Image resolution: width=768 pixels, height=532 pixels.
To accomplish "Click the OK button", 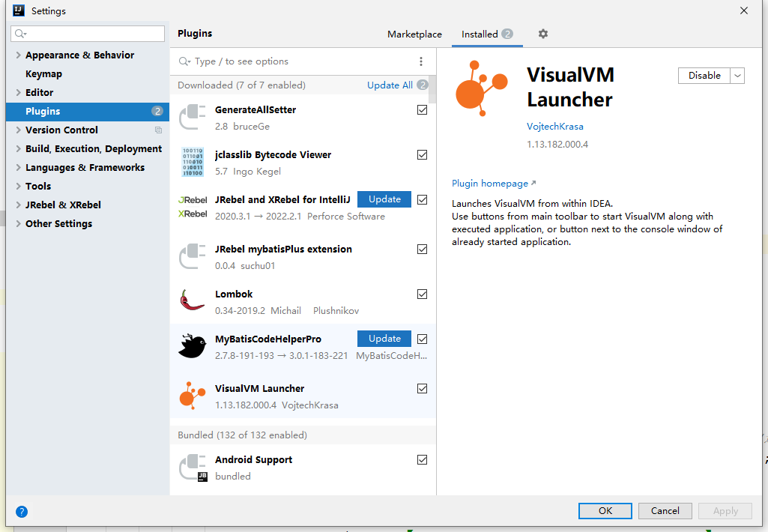I will click(605, 510).
